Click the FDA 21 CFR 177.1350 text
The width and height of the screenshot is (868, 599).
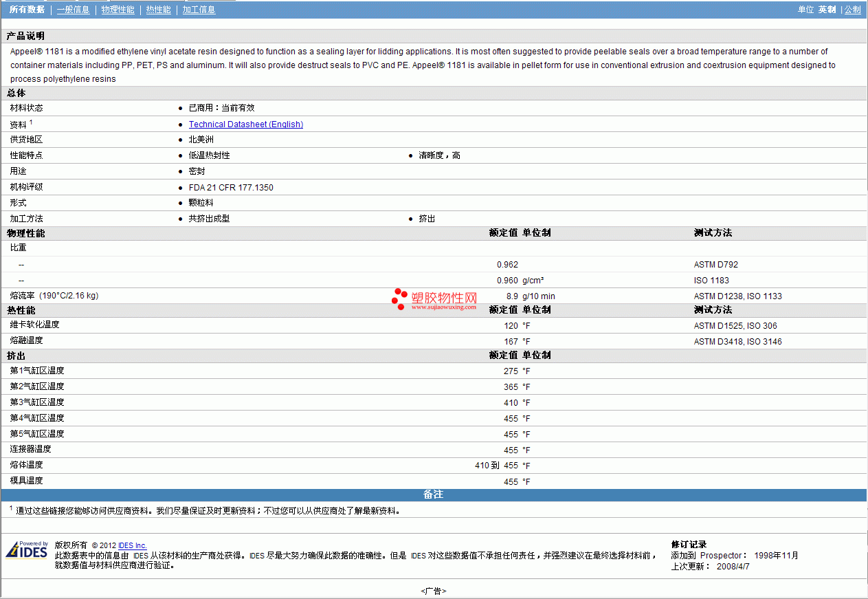(x=231, y=187)
